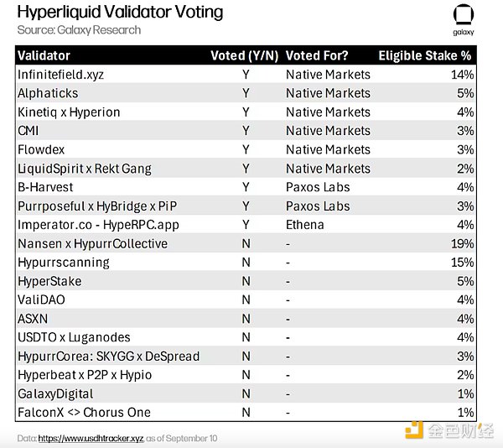Click Paxos Labs in the B-Harvest row
Viewport: 503px width, 448px height.
point(319,187)
